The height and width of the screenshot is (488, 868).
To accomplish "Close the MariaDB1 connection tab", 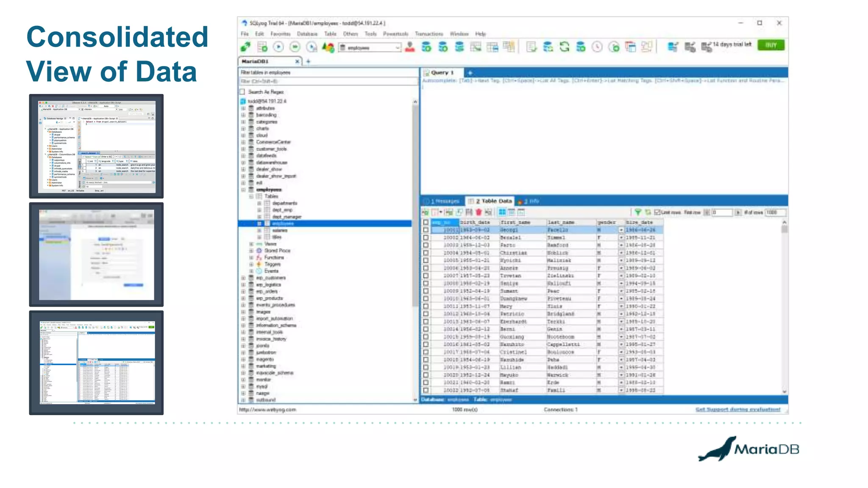I will coord(297,61).
